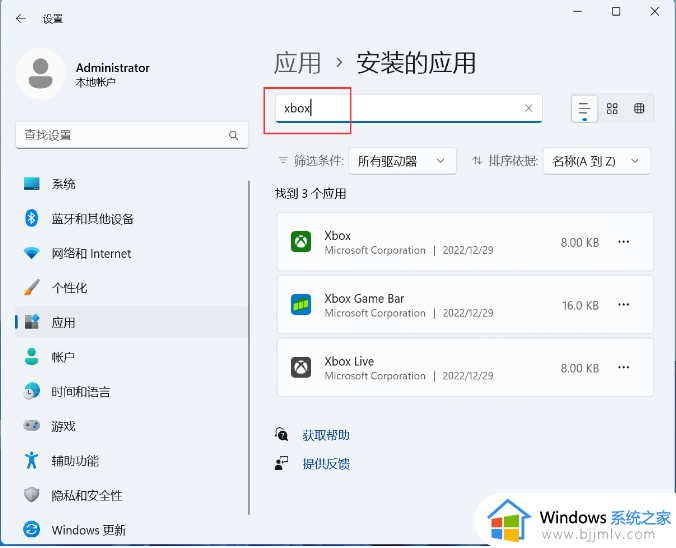Select the Xbox Live row
This screenshot has width=676, height=548.
[x=465, y=368]
